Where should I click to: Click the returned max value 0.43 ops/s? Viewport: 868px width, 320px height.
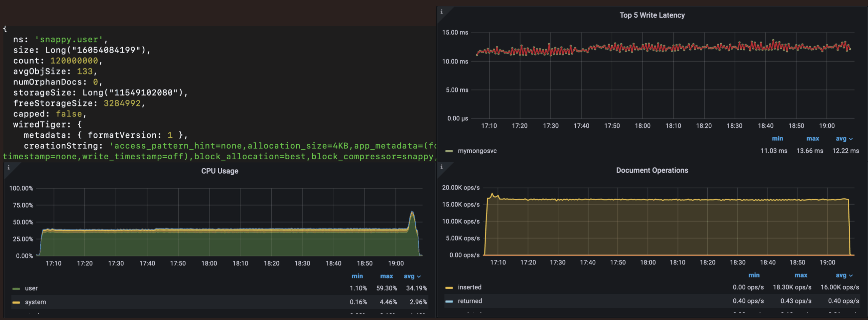tap(796, 301)
